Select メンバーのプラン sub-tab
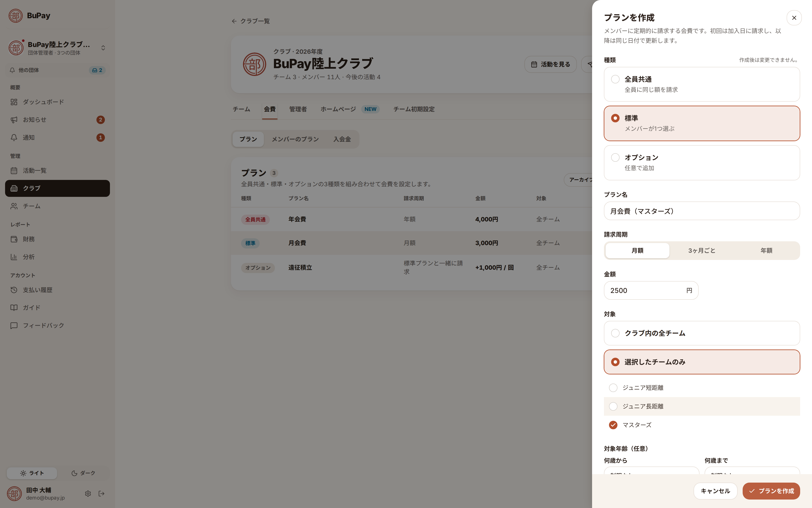Screen dimensions: 812x508 click(x=295, y=139)
